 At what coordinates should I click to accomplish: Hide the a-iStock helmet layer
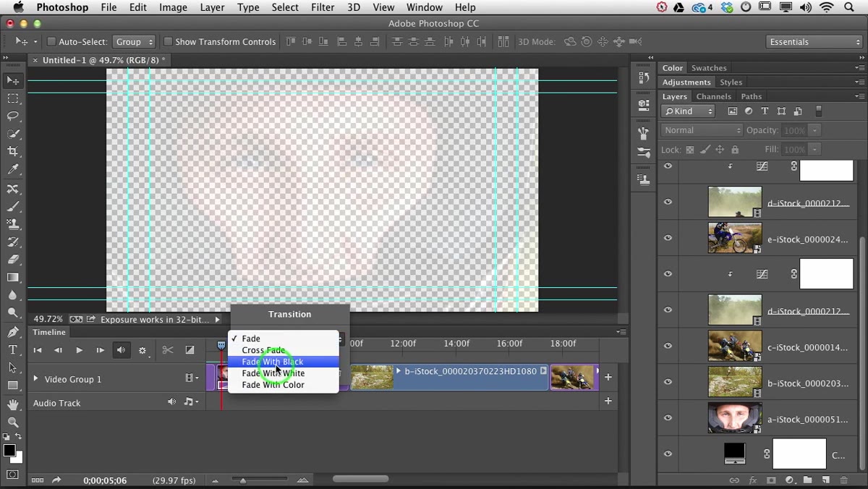pyautogui.click(x=668, y=418)
